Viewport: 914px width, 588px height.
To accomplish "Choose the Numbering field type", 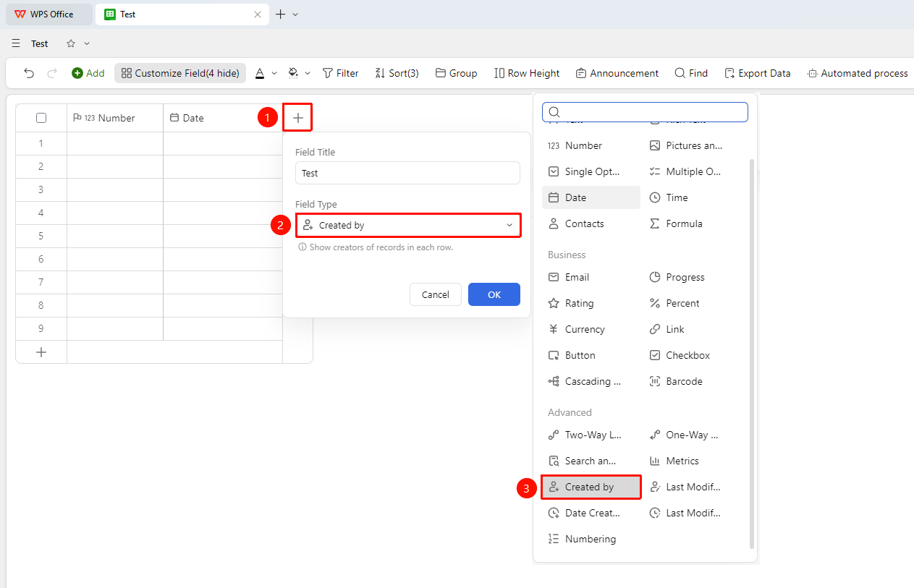I will pyautogui.click(x=591, y=539).
